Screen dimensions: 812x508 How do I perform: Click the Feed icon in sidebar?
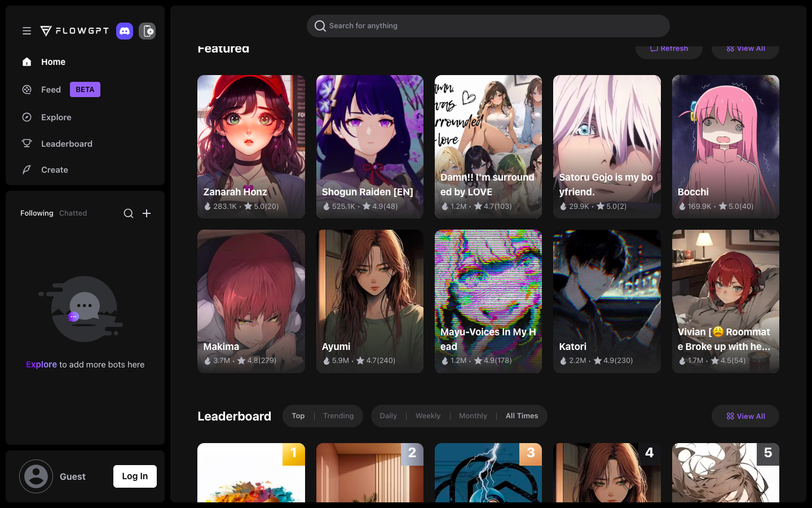27,90
